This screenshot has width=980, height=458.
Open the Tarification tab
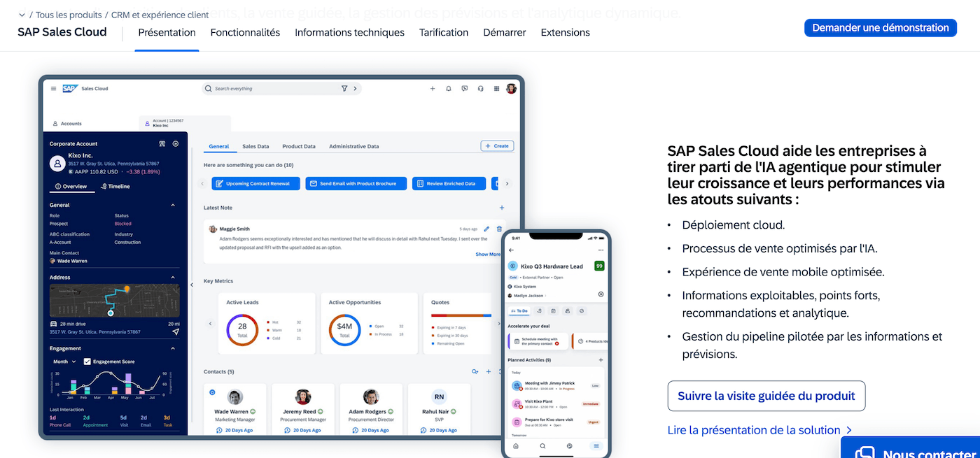pos(443,32)
